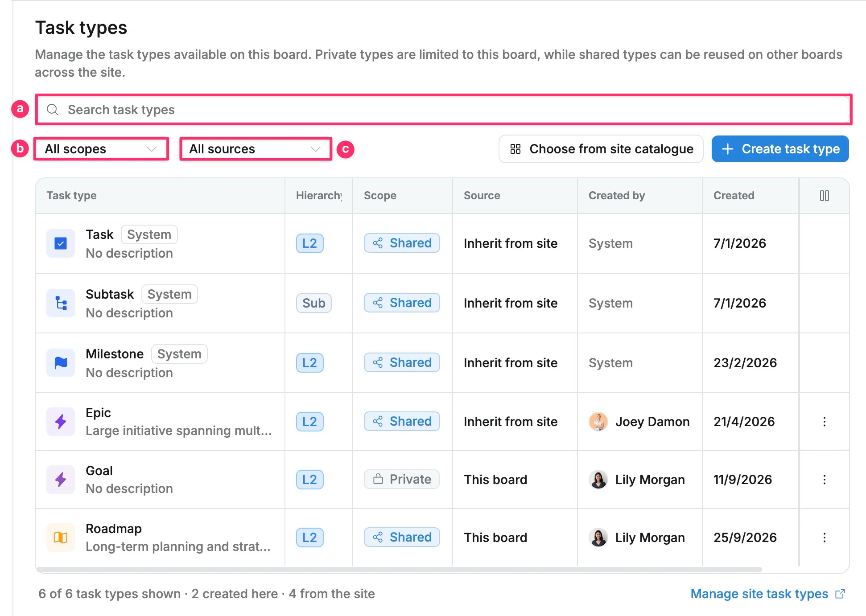Click the Task type checkbox icon

61,243
